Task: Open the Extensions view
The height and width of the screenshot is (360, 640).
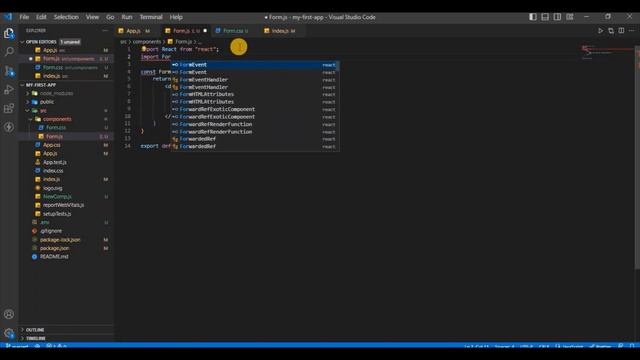Action: [9, 108]
